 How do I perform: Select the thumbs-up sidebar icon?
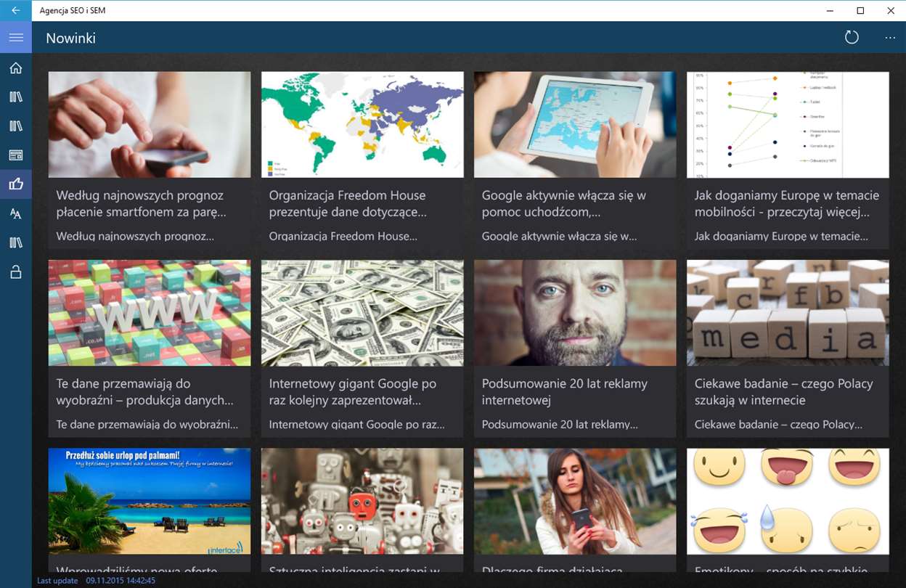[x=16, y=184]
